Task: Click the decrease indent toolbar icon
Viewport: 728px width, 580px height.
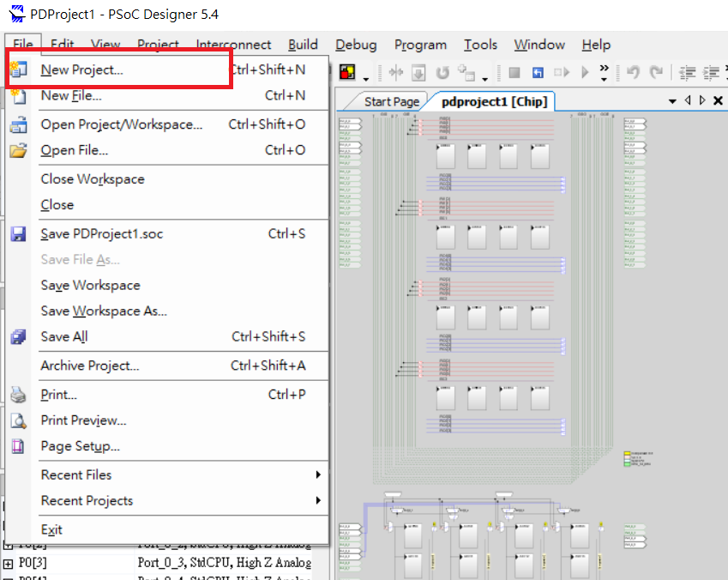Action: click(688, 72)
